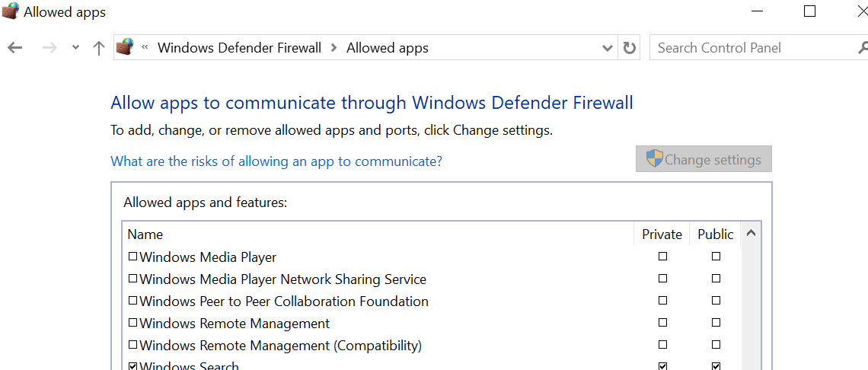This screenshot has width=868, height=370.
Task: Expand the address bar history dropdown
Action: [x=607, y=48]
